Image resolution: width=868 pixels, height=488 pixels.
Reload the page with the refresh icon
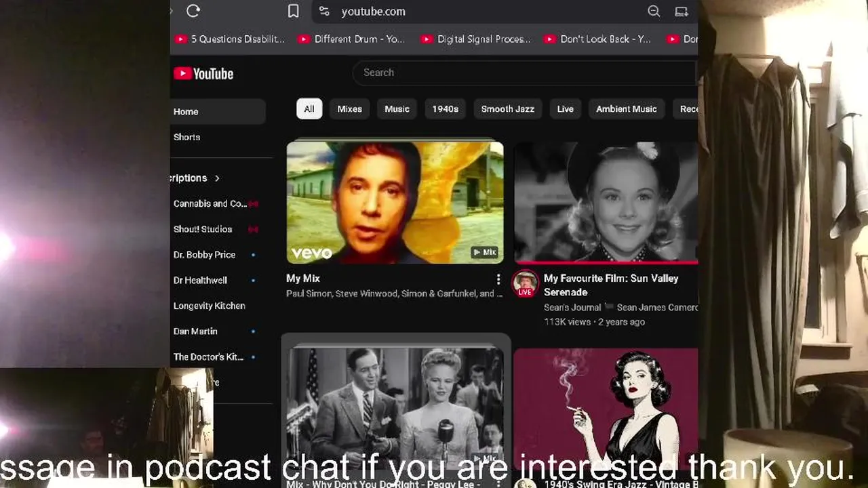point(193,11)
